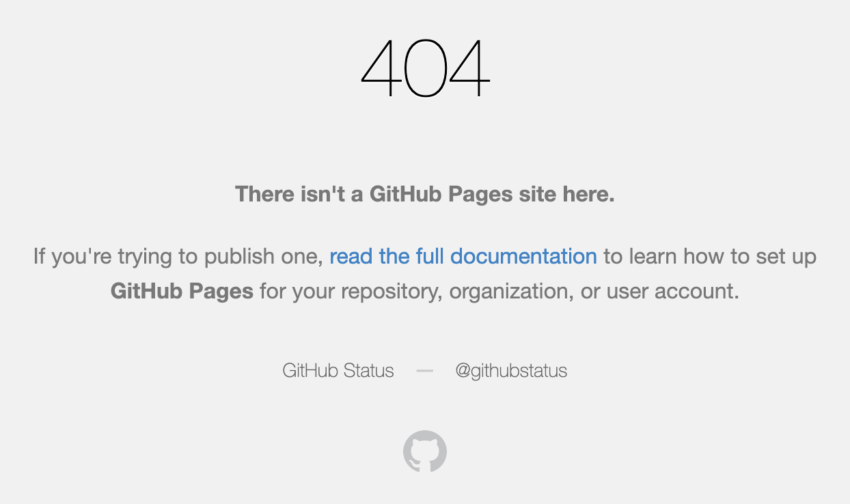Click the word Status in GitHub Status

368,371
